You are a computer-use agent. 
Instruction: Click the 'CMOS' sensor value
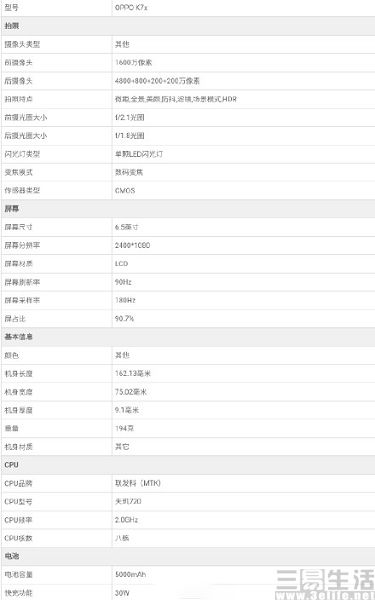tap(125, 190)
